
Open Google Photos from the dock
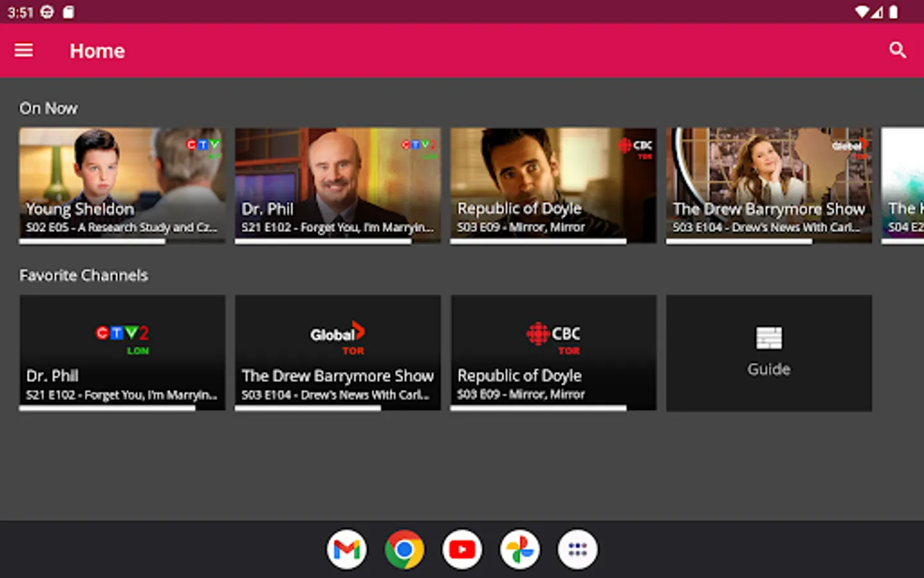point(520,549)
